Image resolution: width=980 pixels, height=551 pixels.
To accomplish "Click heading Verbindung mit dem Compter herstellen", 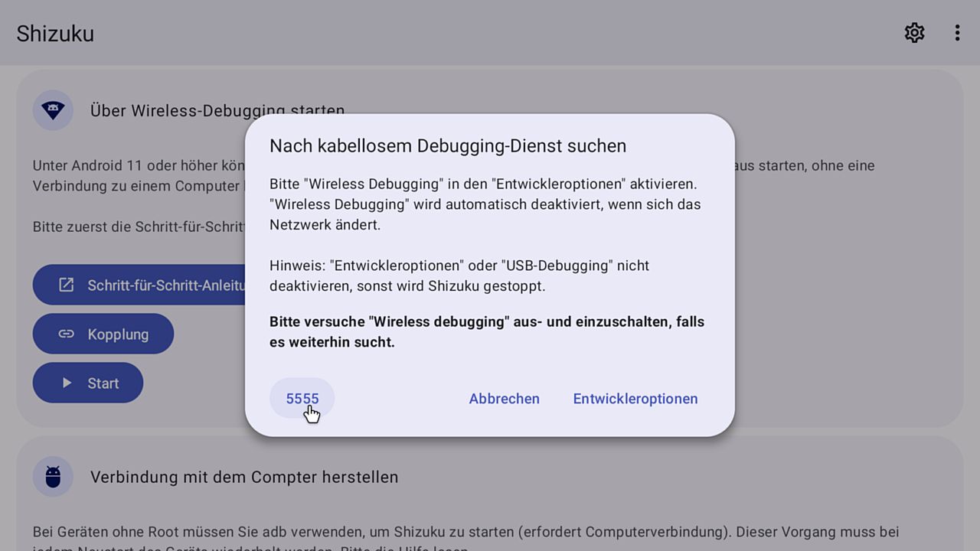I will click(x=244, y=477).
